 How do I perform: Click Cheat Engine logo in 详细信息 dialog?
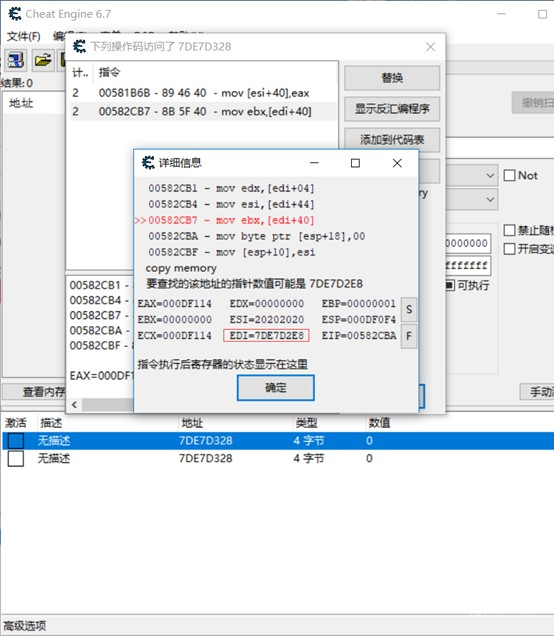click(148, 163)
